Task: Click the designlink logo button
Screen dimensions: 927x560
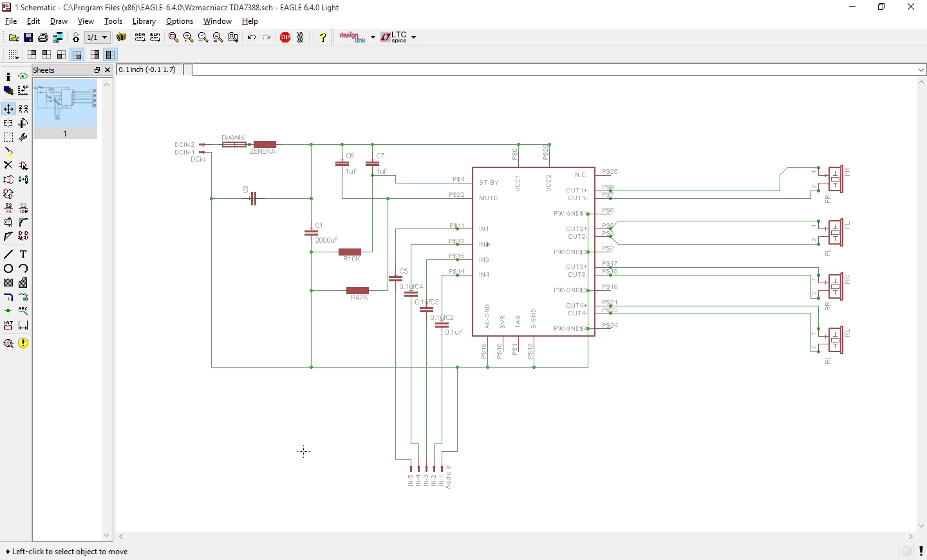Action: 352,37
